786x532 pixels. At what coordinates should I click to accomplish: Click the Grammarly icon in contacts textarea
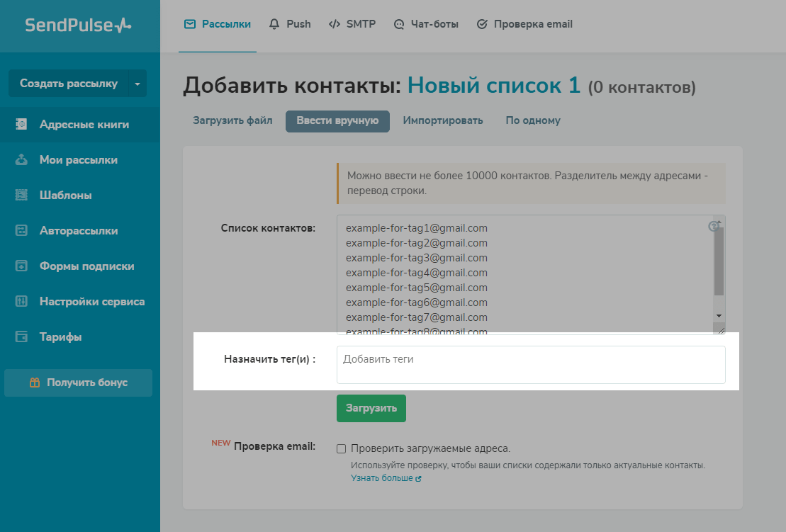pyautogui.click(x=714, y=226)
